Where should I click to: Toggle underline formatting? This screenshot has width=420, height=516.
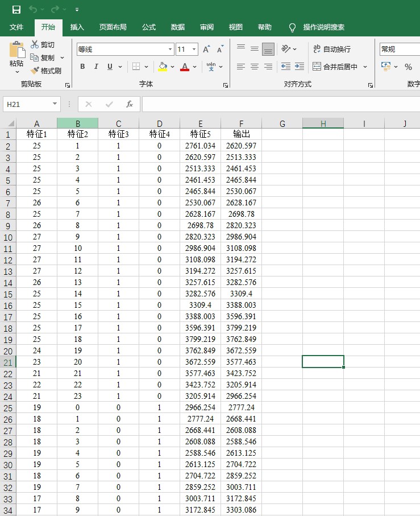pyautogui.click(x=110, y=67)
